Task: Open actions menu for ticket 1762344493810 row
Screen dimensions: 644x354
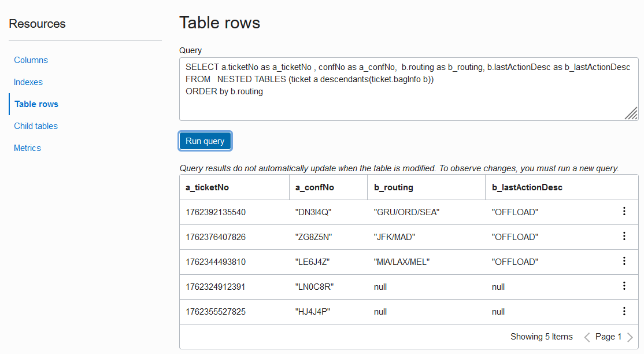Action: 624,261
